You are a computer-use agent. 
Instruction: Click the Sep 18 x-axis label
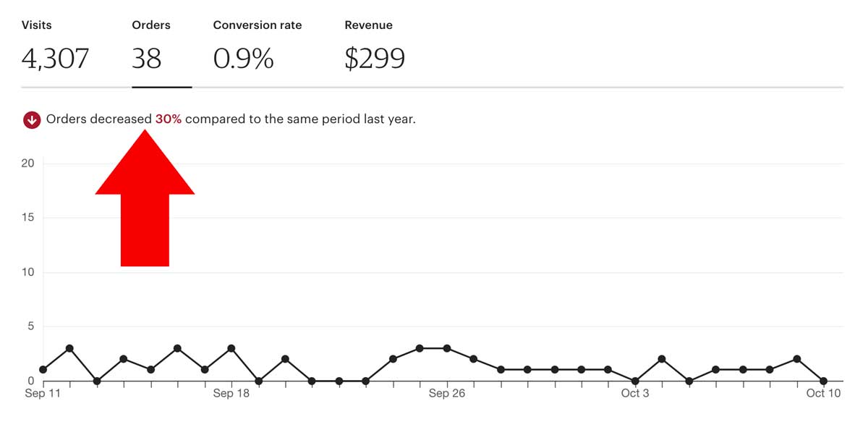(x=231, y=394)
